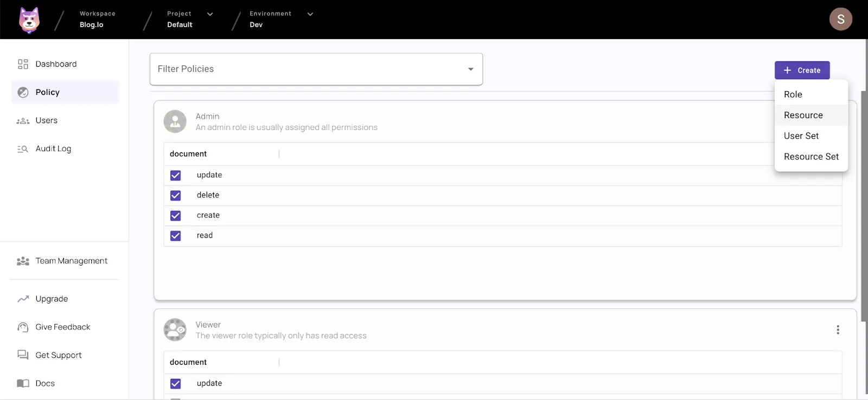Uncheck Admin document update permission
868x400 pixels.
click(176, 176)
